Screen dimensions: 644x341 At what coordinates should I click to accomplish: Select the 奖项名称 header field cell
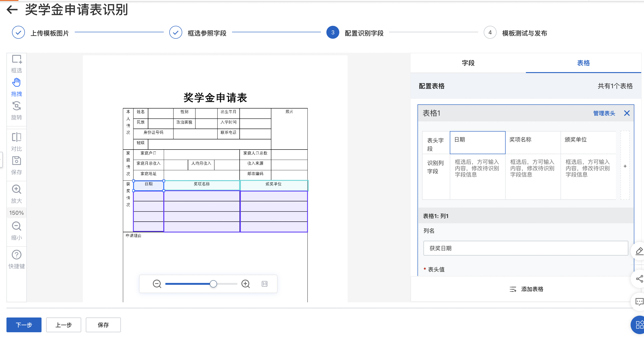pos(533,143)
